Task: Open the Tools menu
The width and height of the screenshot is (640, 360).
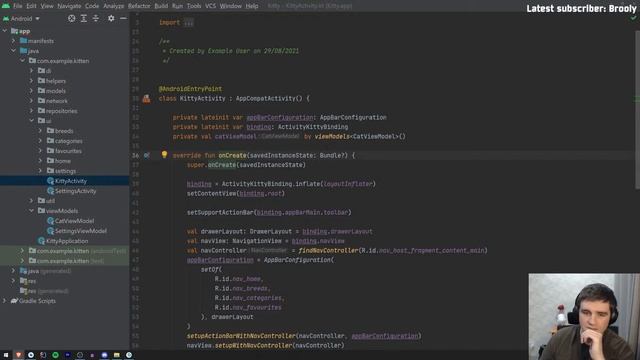Action: click(x=194, y=6)
